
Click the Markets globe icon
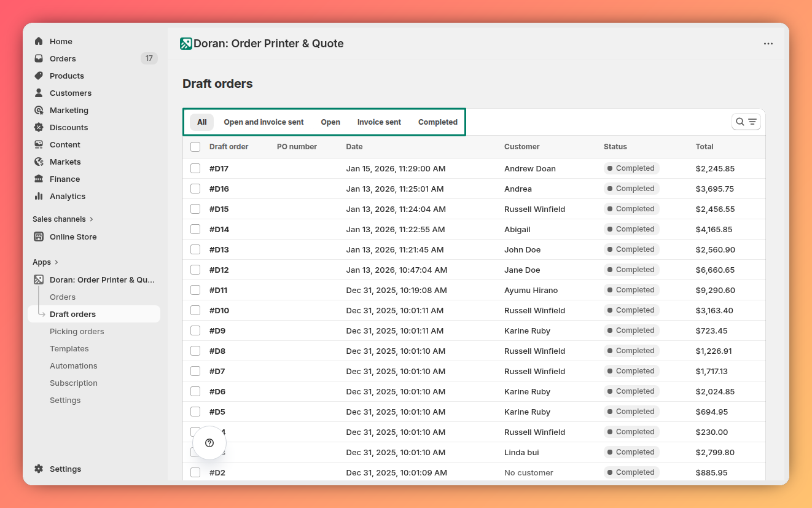(x=39, y=162)
